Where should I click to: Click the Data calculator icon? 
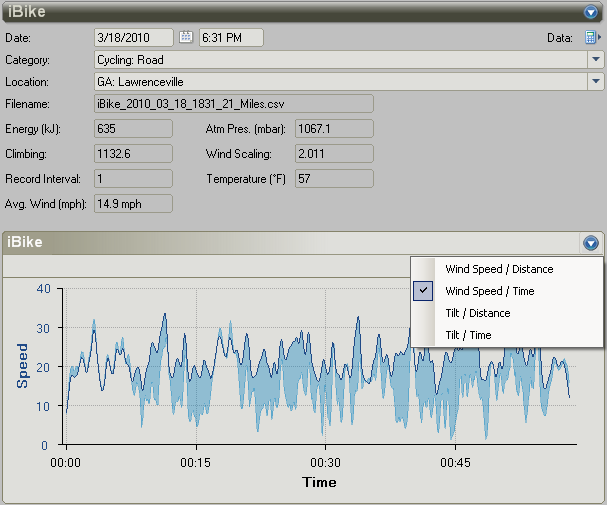click(591, 38)
